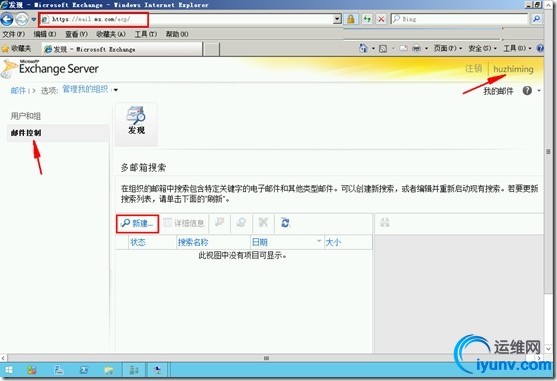
Task: Open the 页面(P) command bar dropdown
Action: [448, 48]
